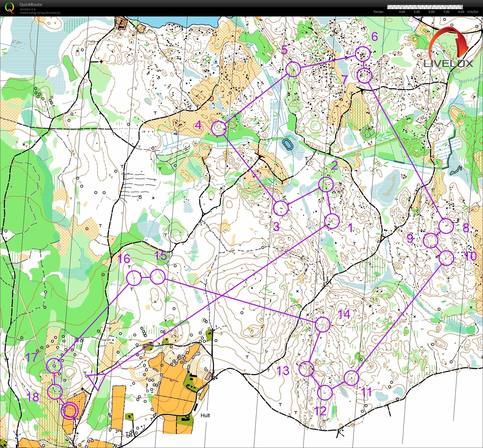The width and height of the screenshot is (483, 448).
Task: Select the control circle for control 5
Action: (293, 69)
